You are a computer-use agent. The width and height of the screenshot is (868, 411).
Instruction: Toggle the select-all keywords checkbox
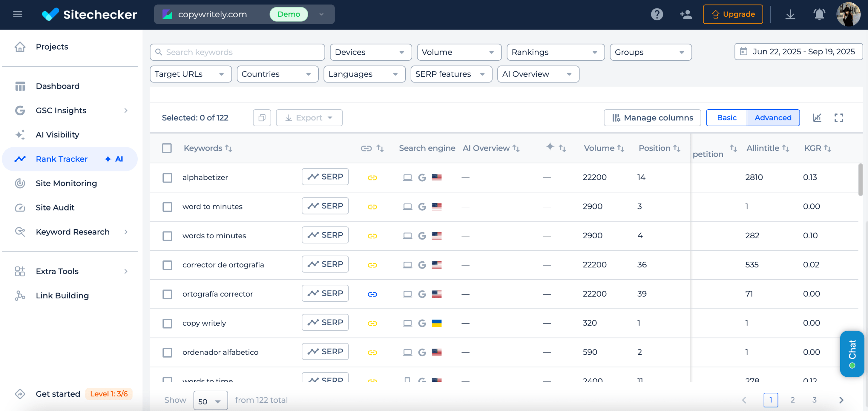point(166,148)
